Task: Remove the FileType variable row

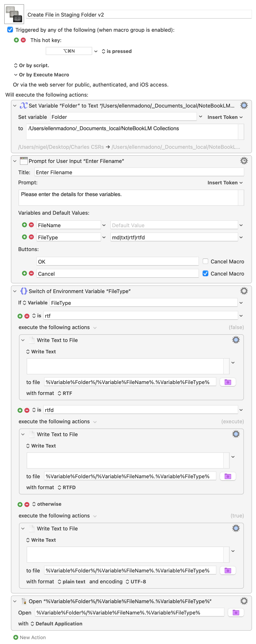Action: coord(31,237)
